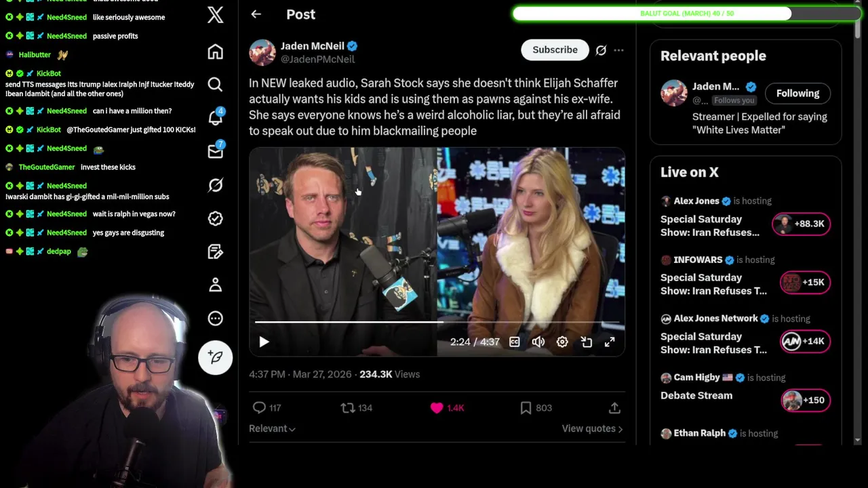Open Grok icon in sidebar

click(x=215, y=185)
